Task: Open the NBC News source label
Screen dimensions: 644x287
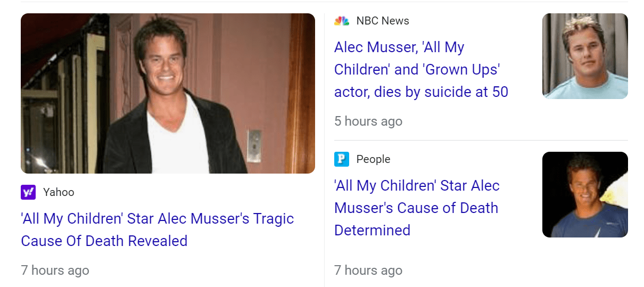Action: (x=383, y=21)
